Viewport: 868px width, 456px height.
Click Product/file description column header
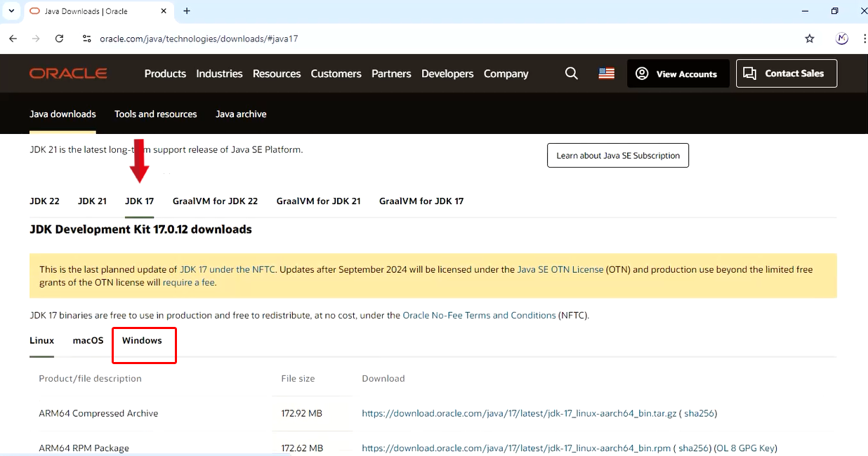(x=91, y=379)
